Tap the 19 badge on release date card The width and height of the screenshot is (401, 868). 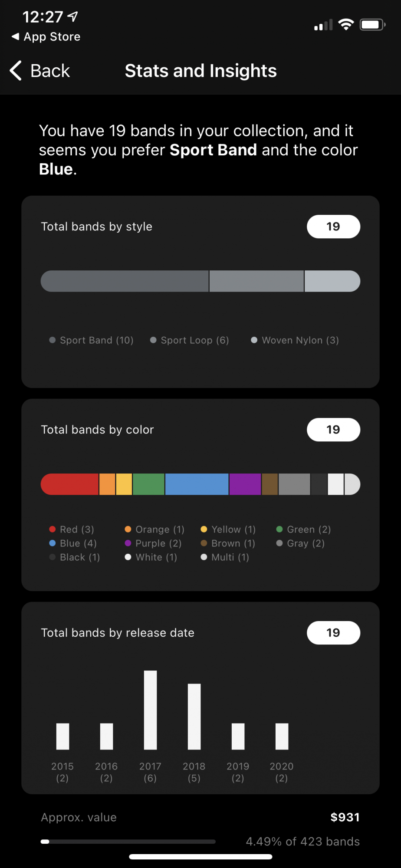333,633
